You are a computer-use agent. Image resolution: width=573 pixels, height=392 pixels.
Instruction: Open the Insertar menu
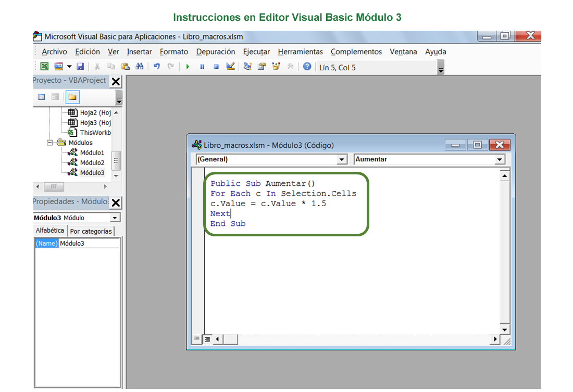point(139,52)
